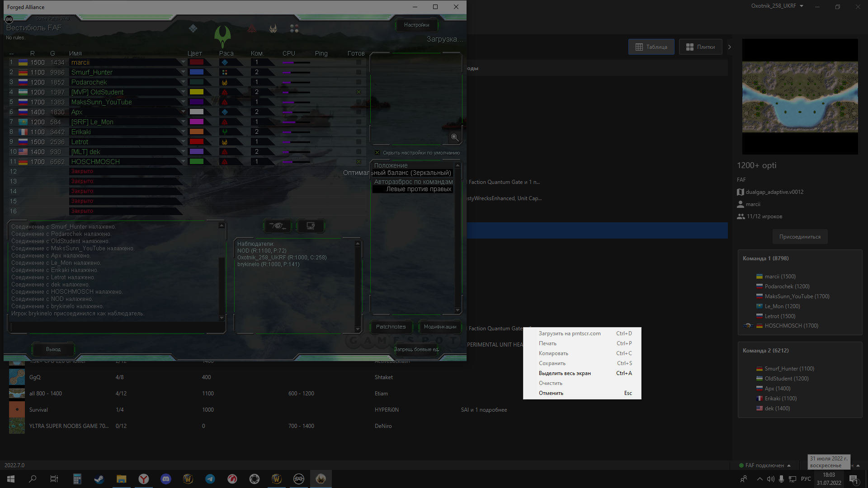Screen dimensions: 868x488
Task: Open Discord from the taskbar
Action: tap(166, 479)
